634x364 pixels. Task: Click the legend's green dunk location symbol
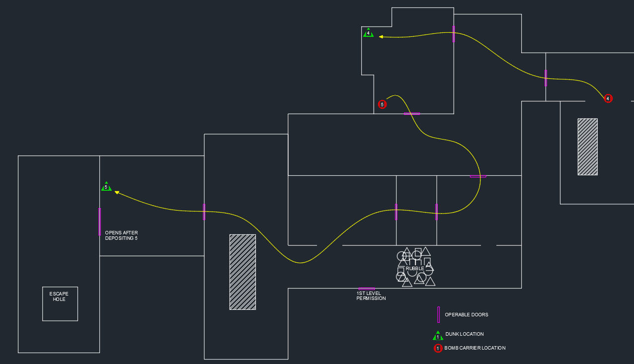click(438, 336)
